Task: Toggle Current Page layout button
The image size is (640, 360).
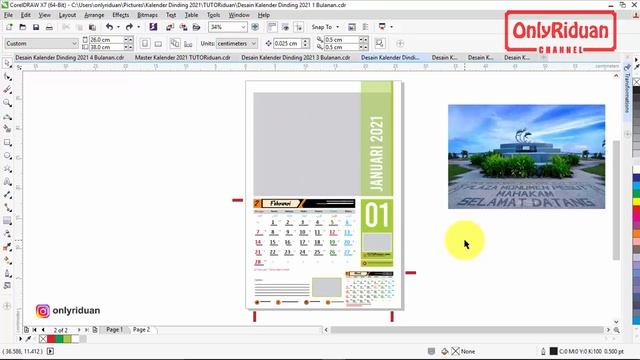Action: 188,43
